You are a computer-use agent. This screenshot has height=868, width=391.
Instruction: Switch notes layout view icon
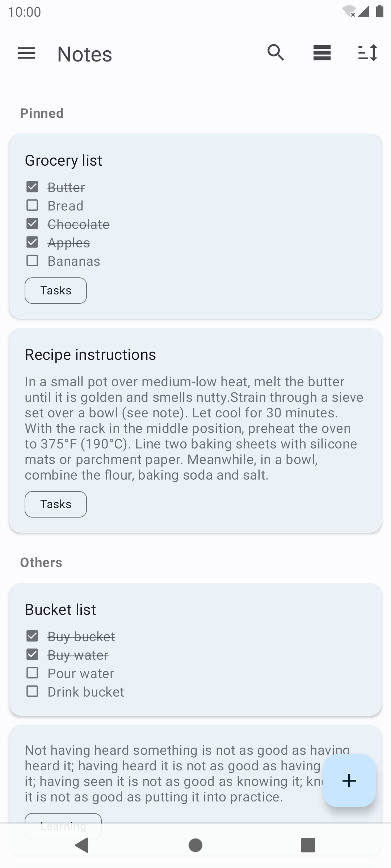point(322,53)
